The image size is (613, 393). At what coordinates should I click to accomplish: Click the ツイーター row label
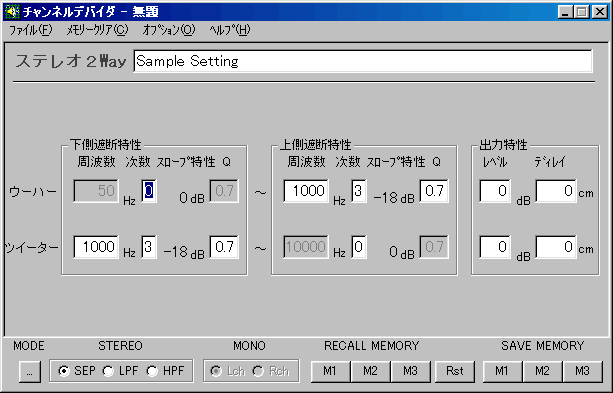coord(31,248)
